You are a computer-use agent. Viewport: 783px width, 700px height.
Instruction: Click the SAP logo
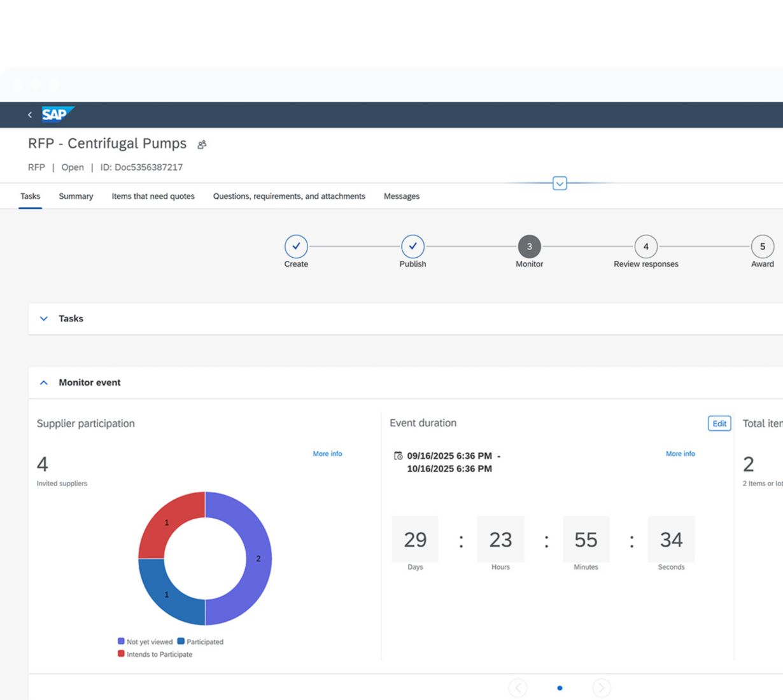pyautogui.click(x=57, y=115)
